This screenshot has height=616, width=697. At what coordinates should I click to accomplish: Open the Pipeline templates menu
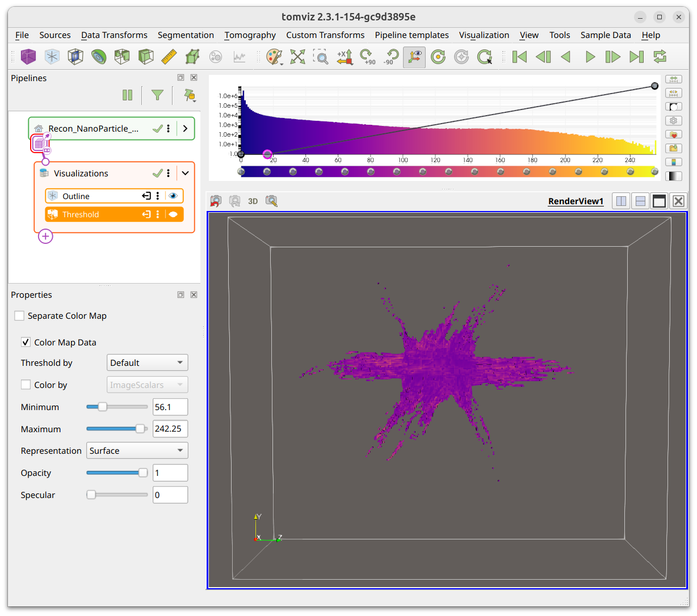[412, 35]
